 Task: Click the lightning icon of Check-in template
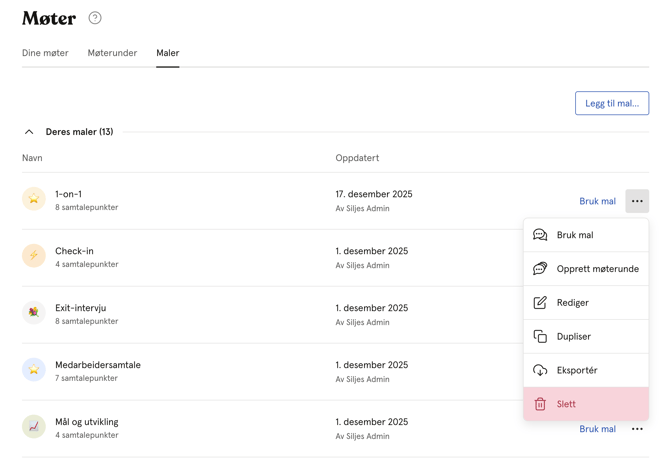34,256
